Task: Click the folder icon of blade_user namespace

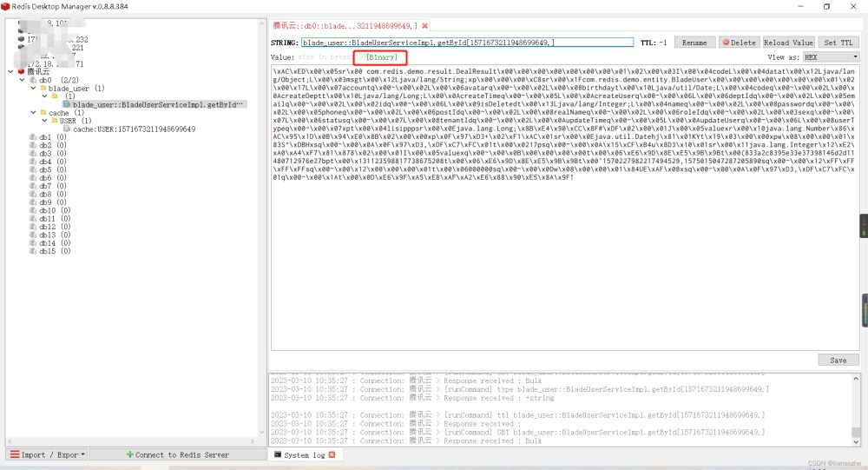Action: (43, 88)
